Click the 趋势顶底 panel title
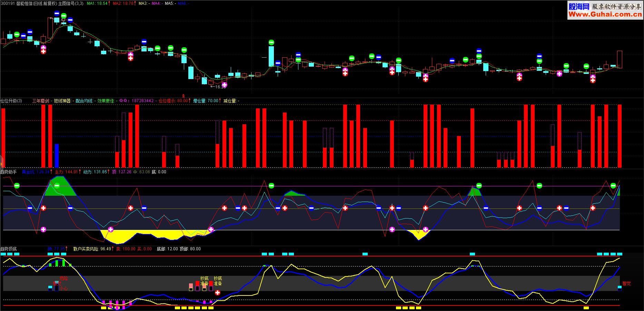The image size is (644, 311). (9, 249)
